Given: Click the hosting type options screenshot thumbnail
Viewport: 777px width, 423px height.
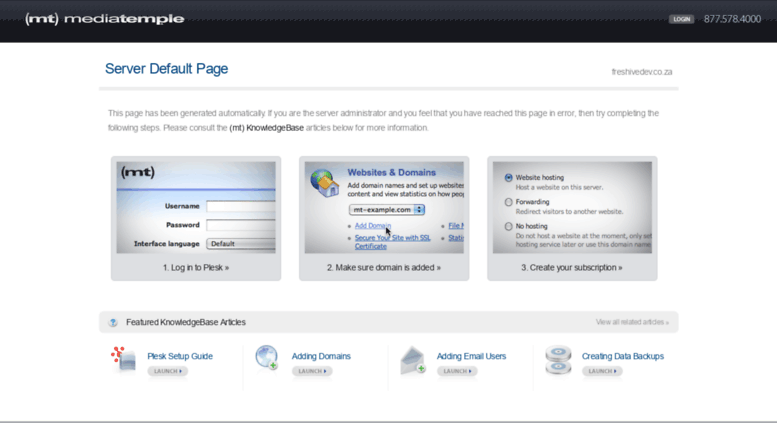Looking at the screenshot, I should (572, 208).
